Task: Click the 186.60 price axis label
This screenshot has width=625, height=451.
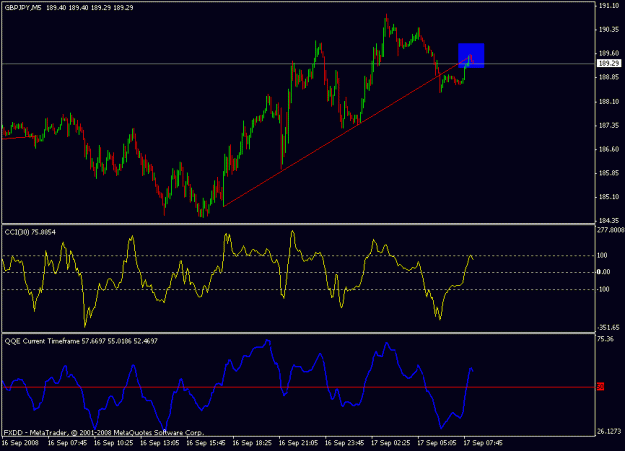Action: pos(609,149)
